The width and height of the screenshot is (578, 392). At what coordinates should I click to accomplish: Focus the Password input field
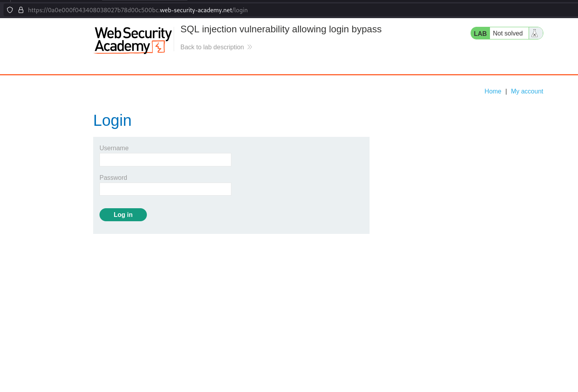[165, 189]
